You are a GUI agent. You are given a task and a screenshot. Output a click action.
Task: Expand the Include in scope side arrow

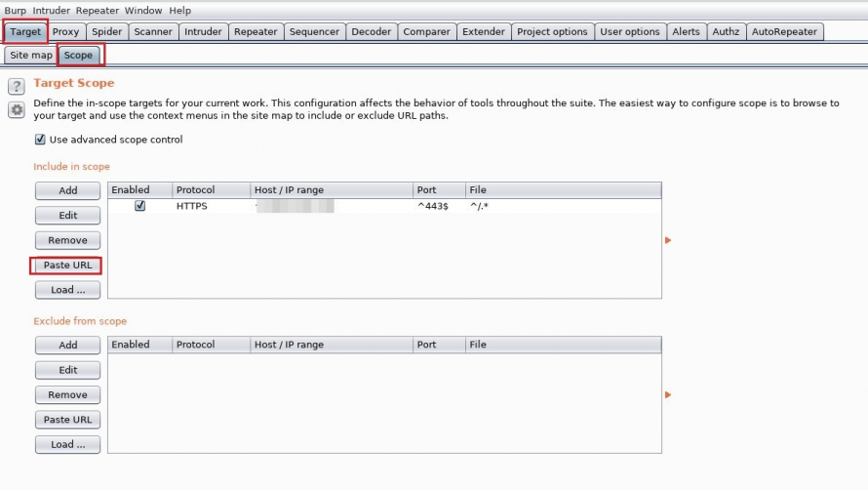[x=668, y=240]
